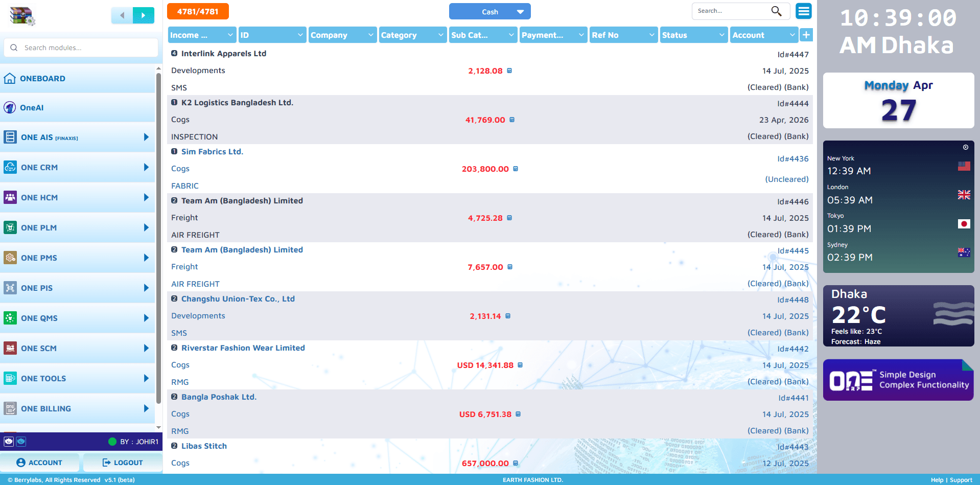Image resolution: width=980 pixels, height=485 pixels.
Task: Click the ONE HCM people icon
Action: tap(10, 197)
